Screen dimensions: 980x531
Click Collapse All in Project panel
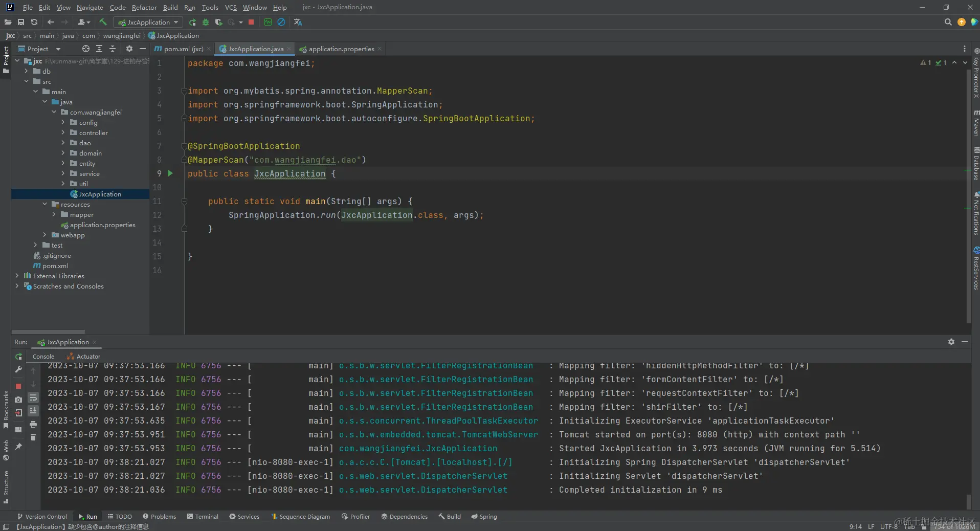point(113,49)
